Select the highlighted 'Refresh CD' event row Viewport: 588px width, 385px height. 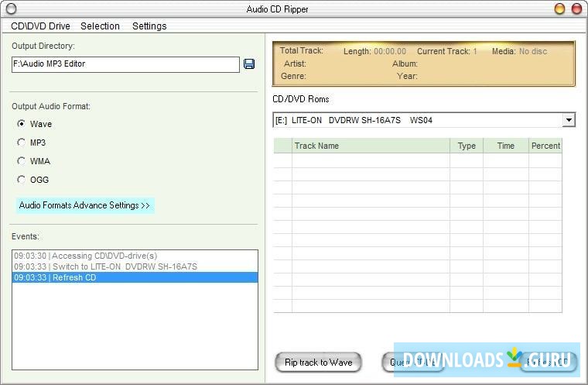point(135,277)
